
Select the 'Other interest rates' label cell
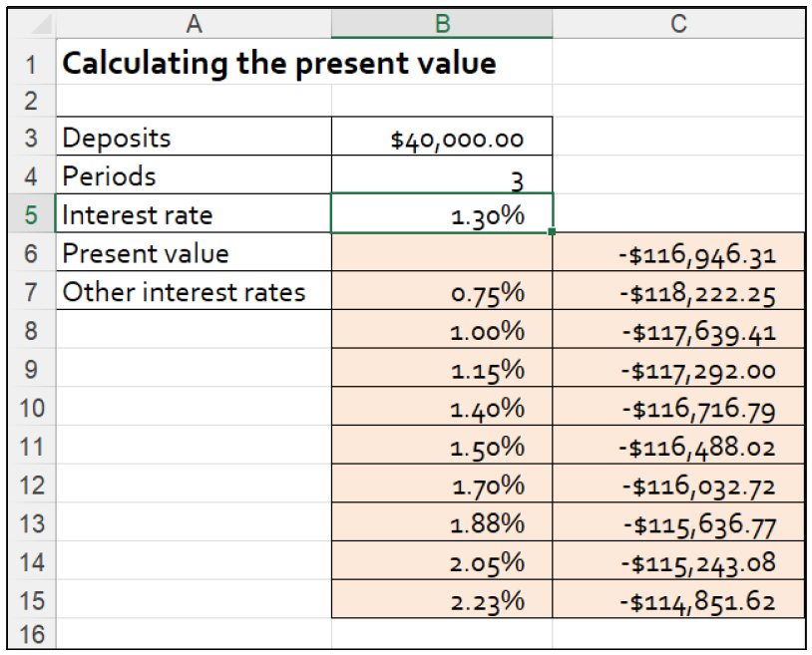point(195,291)
